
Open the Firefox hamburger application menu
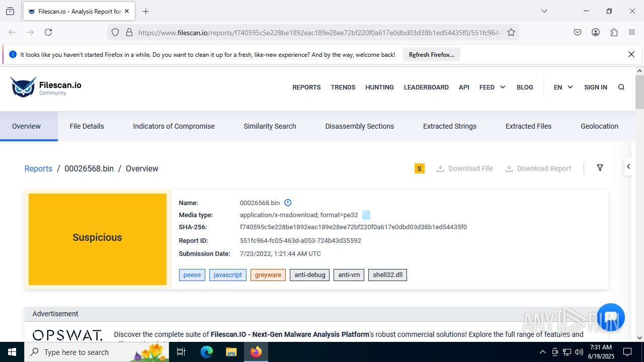[632, 32]
